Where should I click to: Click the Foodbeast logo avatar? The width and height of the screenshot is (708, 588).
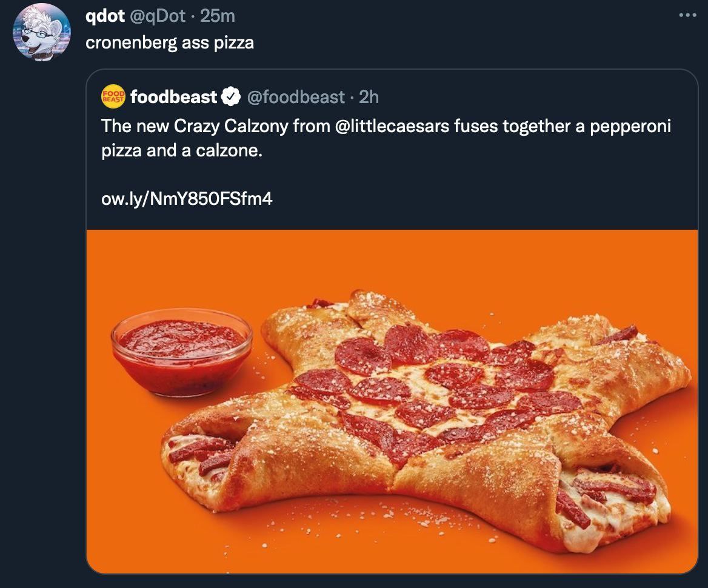(x=113, y=96)
